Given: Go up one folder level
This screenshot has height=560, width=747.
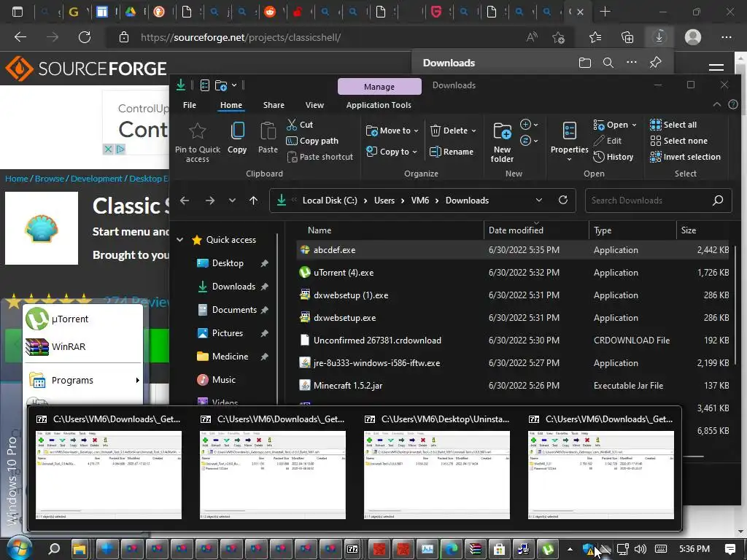Looking at the screenshot, I should [x=253, y=201].
